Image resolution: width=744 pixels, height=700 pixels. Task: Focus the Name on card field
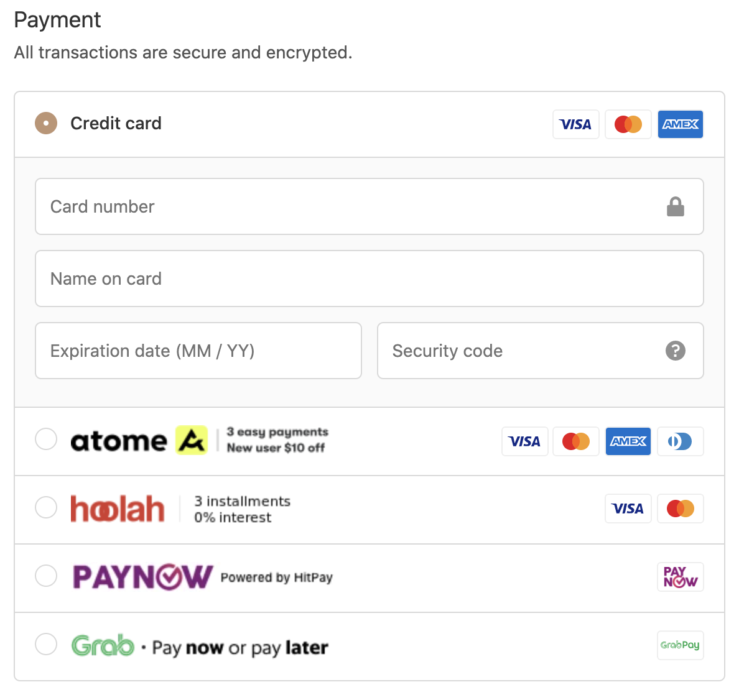click(369, 279)
